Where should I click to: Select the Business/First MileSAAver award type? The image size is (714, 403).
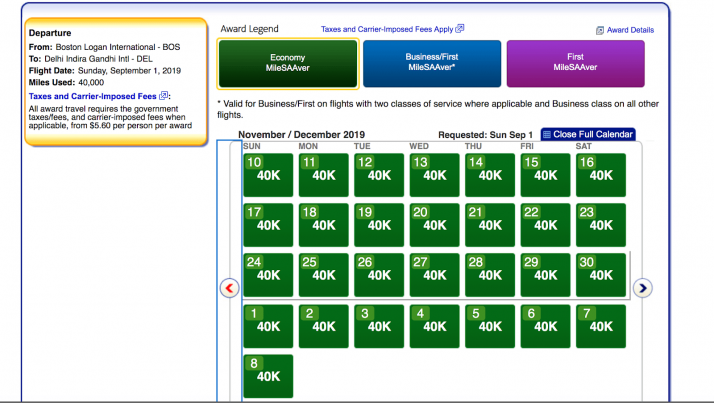tap(431, 64)
